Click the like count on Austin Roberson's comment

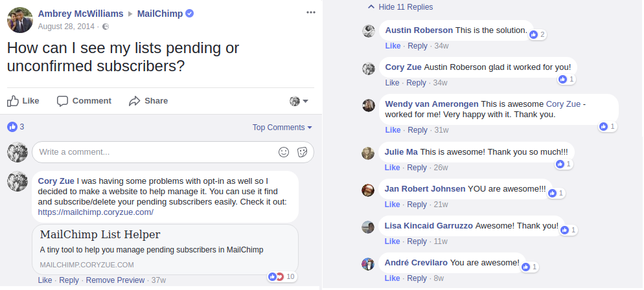pos(538,35)
